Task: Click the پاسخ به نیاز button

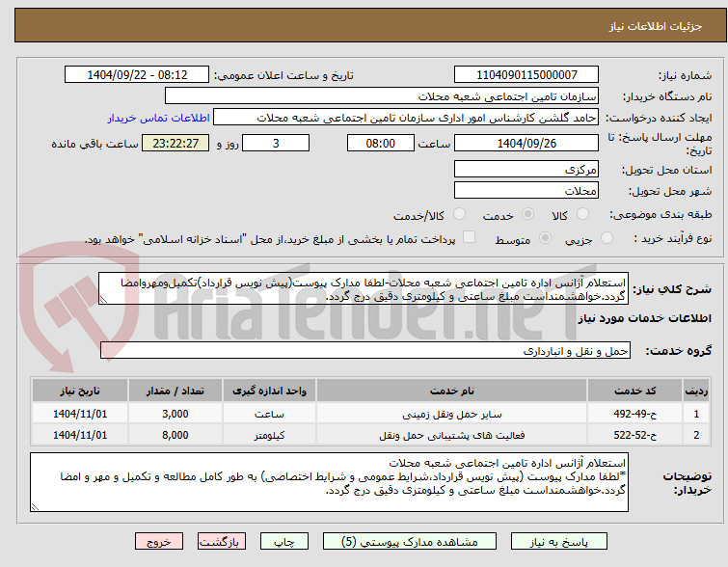Action: point(558,542)
